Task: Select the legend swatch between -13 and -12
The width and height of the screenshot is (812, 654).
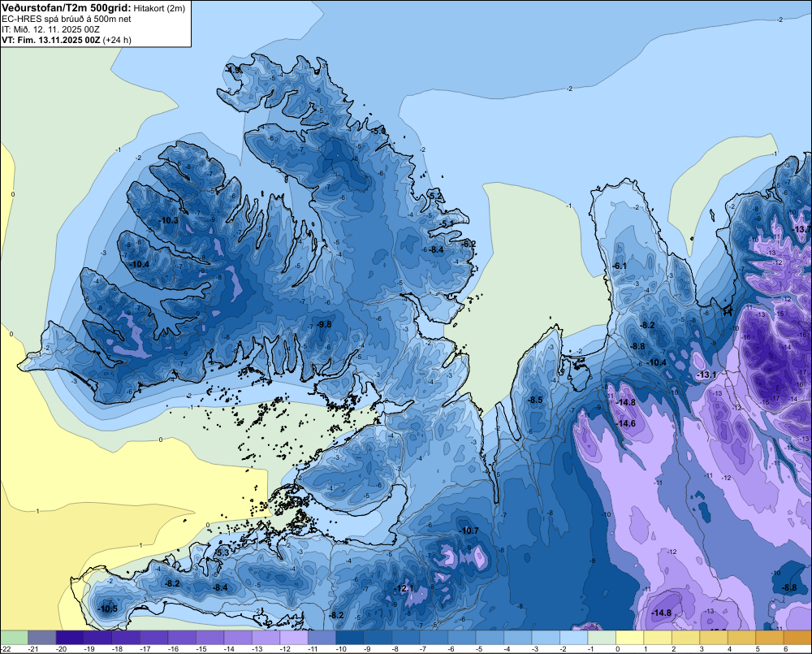Action: click(266, 637)
